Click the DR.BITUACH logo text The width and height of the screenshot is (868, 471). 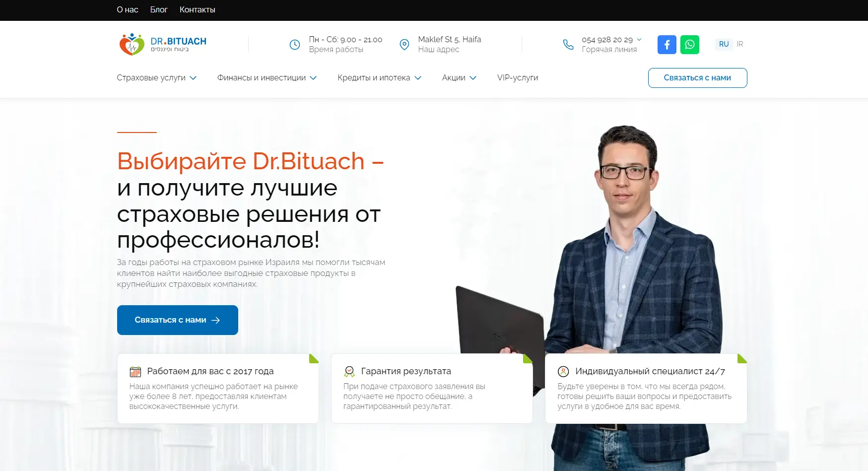[179, 42]
